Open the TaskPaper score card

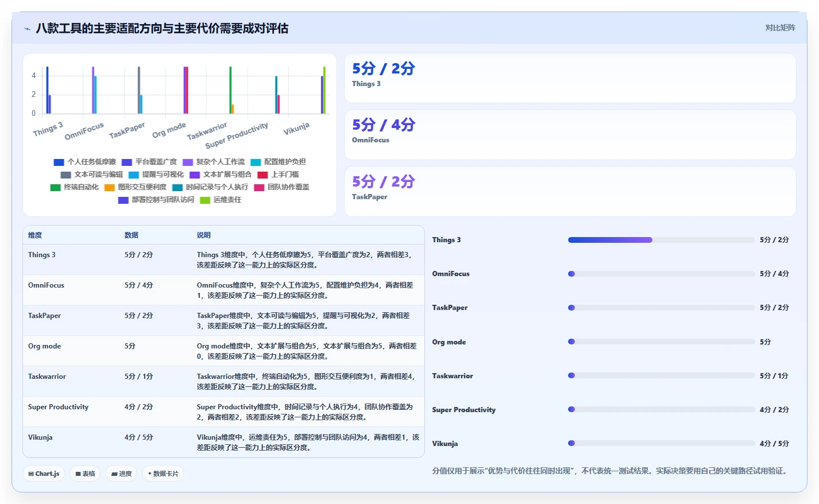point(570,191)
